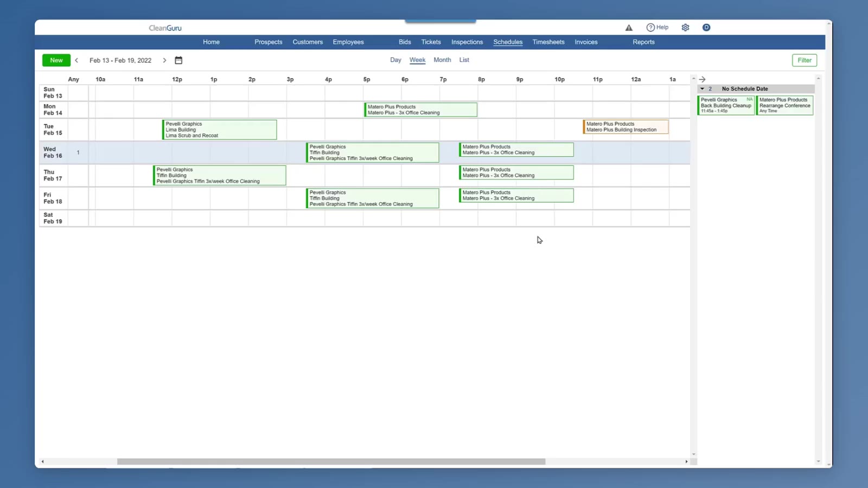Open the Inspections menu

click(467, 42)
